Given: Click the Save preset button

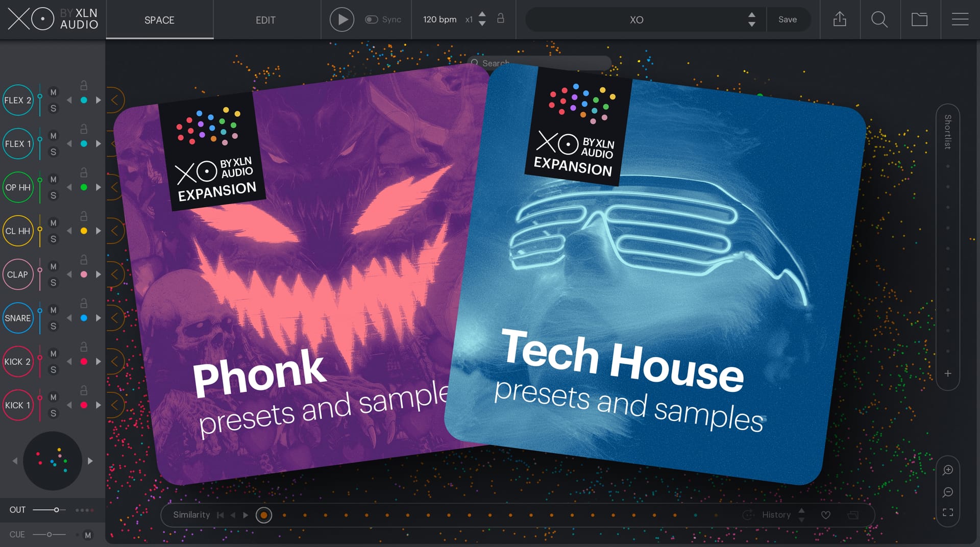Looking at the screenshot, I should (x=788, y=19).
